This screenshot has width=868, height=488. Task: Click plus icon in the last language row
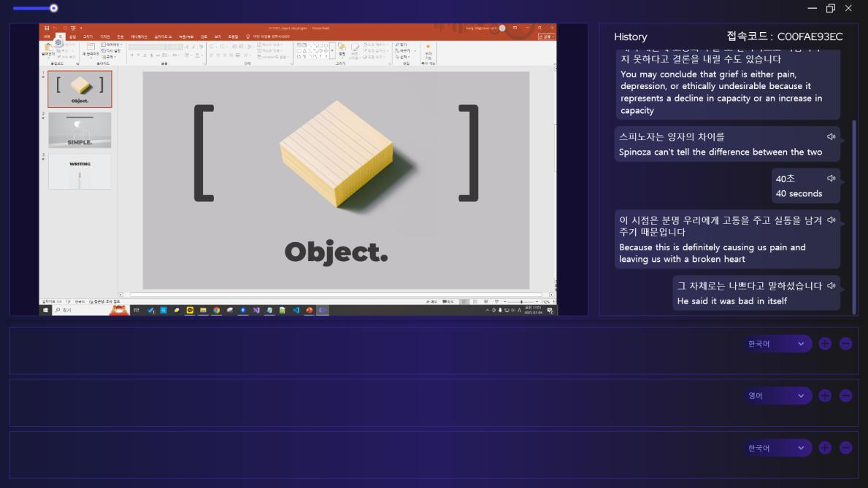(x=825, y=448)
